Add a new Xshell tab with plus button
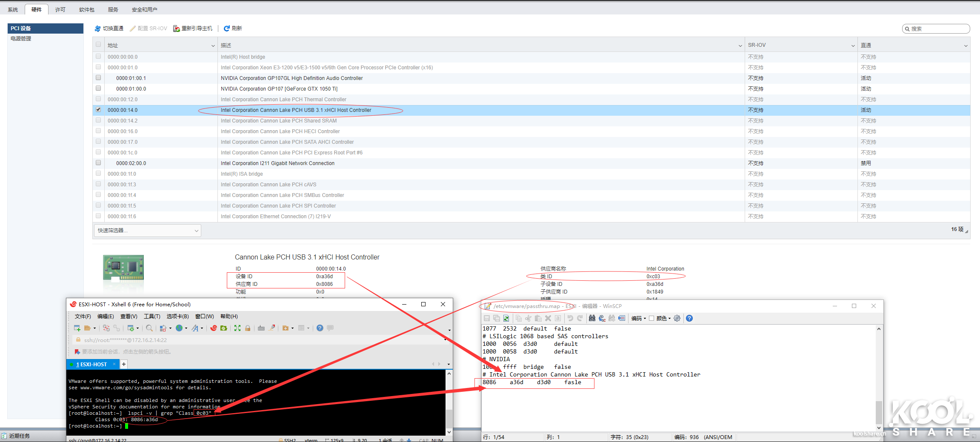The image size is (980, 442). [124, 364]
